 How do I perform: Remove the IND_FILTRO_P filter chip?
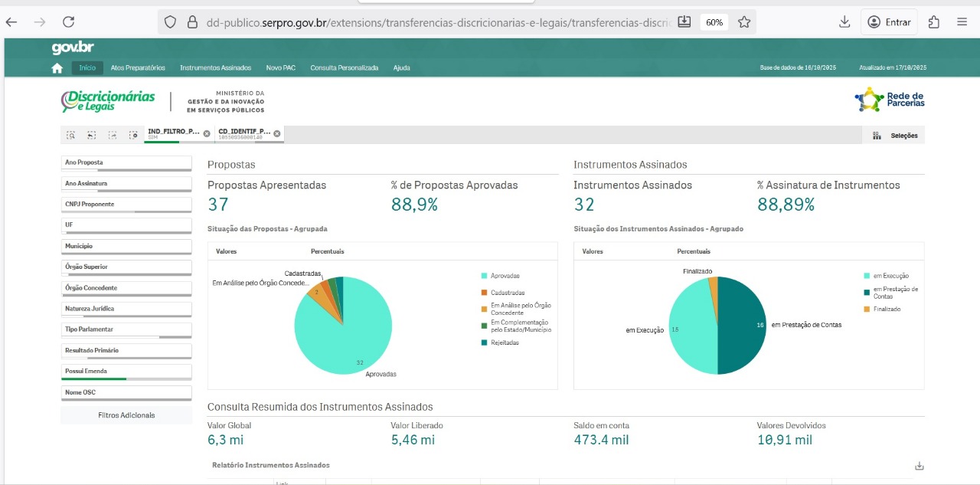[x=207, y=133]
